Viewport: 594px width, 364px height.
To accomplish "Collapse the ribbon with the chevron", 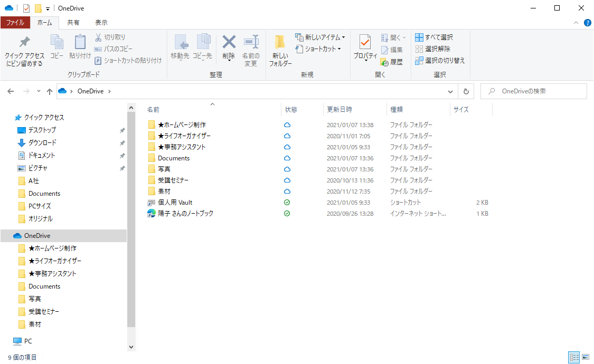I will (x=576, y=23).
